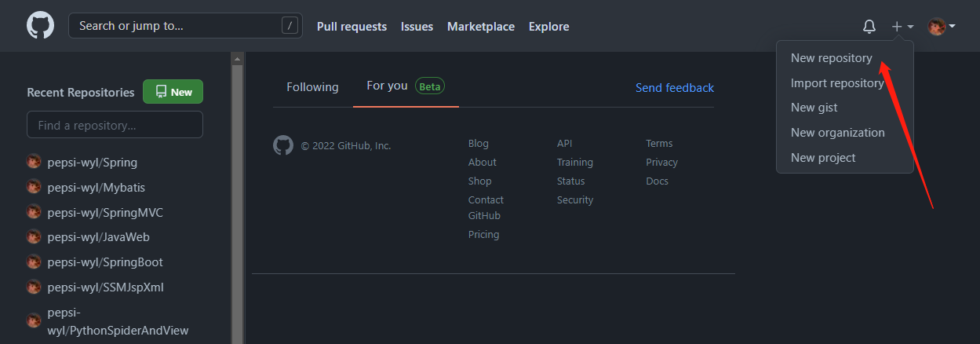Click avatar beside pepsi-wyl/SSMJspXml
The height and width of the screenshot is (344, 980).
[34, 287]
